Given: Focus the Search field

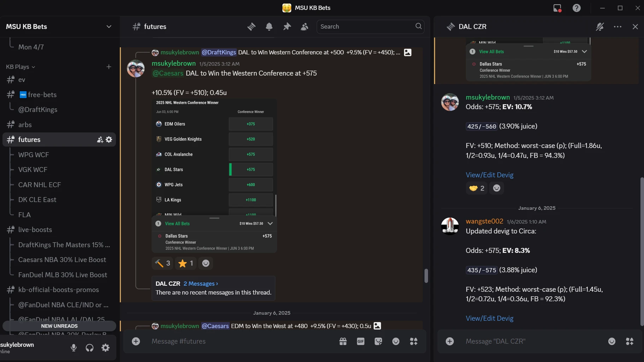Looking at the screenshot, I should 370,26.
